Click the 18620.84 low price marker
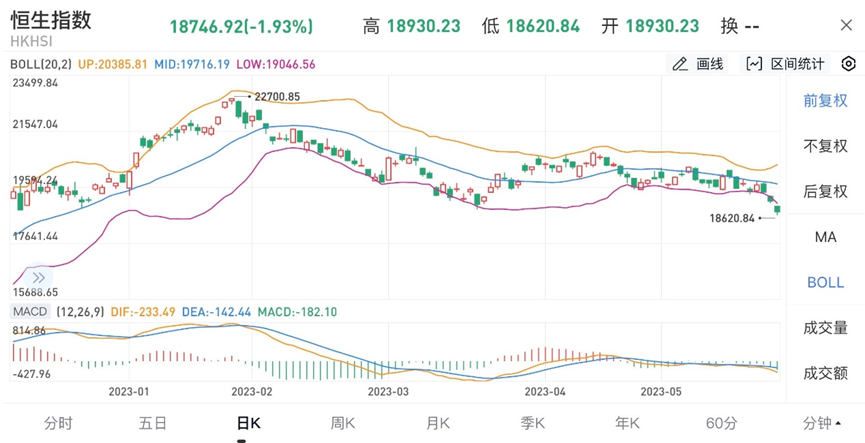This screenshot has height=443, width=865. point(731,218)
